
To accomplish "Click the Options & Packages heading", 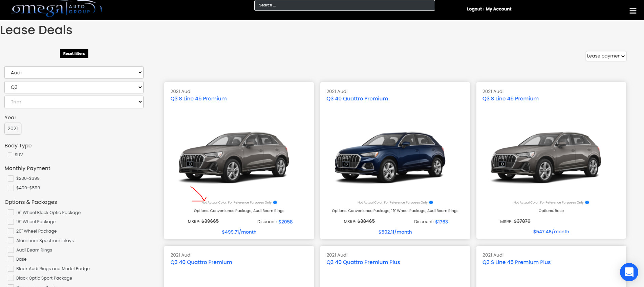I will pyautogui.click(x=31, y=202).
